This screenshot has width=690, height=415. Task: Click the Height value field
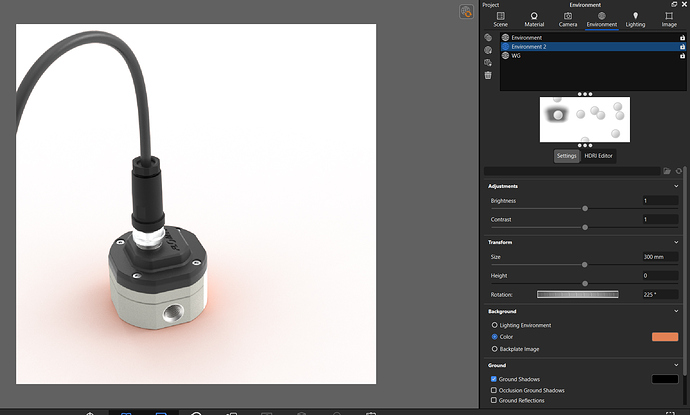point(660,275)
